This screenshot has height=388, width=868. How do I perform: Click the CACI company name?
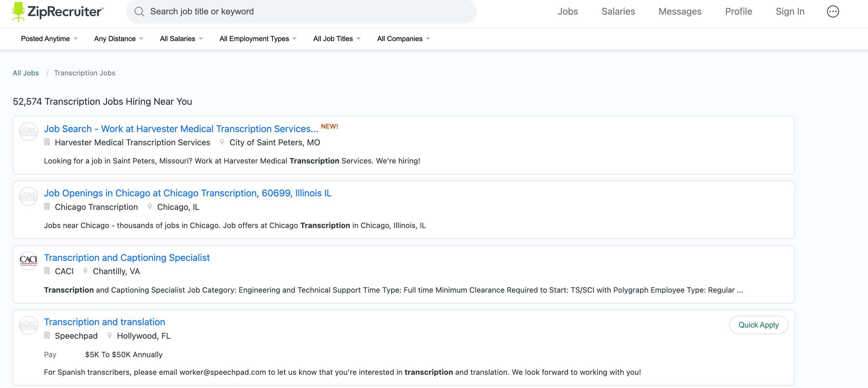64,271
